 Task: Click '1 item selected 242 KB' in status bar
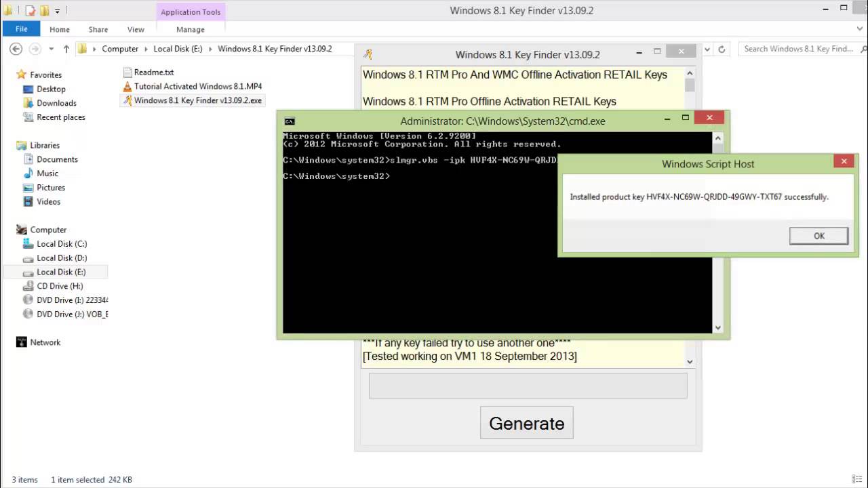pos(92,479)
